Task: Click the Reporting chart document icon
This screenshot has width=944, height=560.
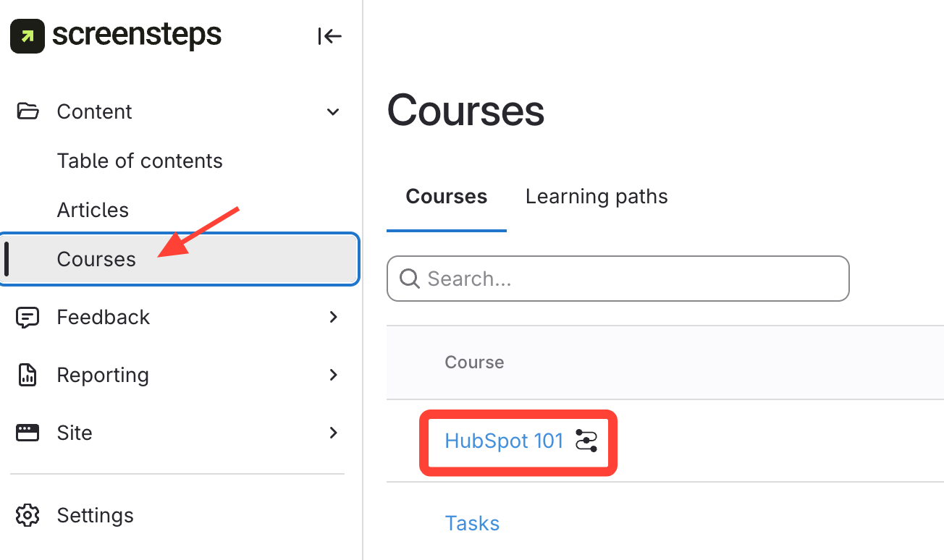Action: tap(28, 375)
